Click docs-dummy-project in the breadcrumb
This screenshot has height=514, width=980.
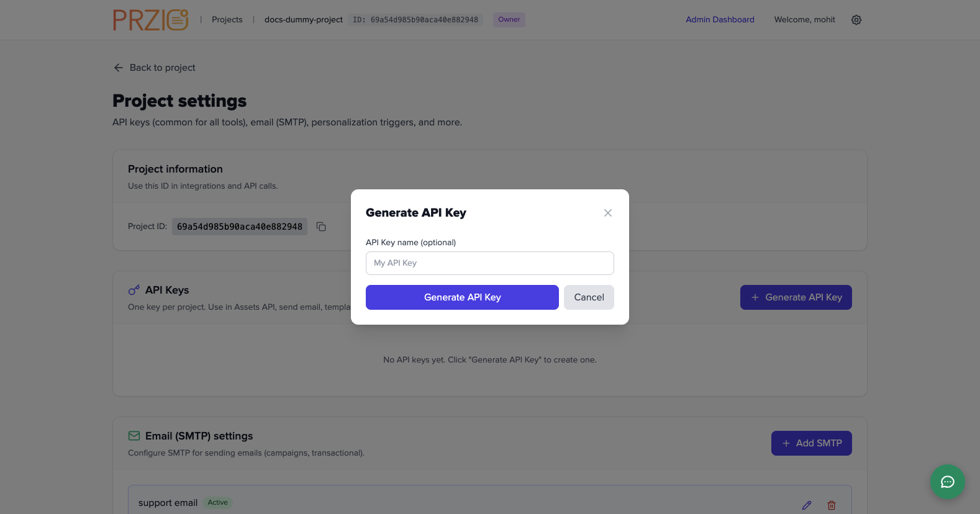303,19
